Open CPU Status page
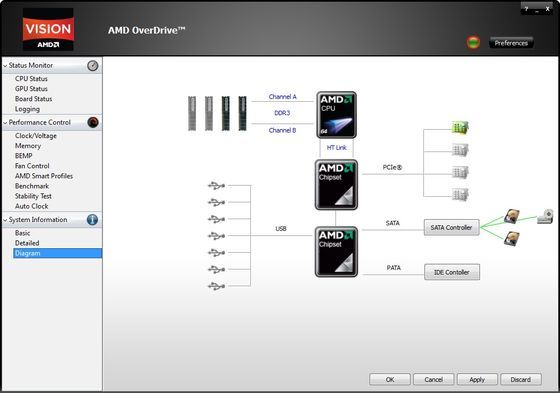560x393 pixels. (31, 79)
